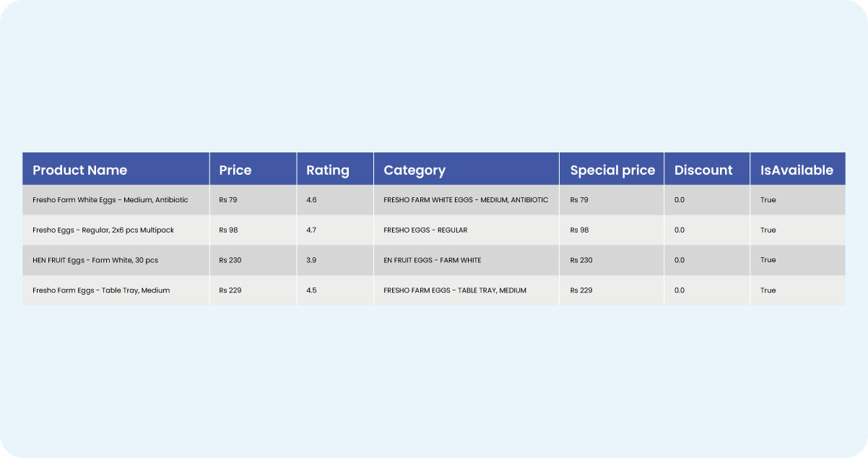This screenshot has height=458, width=868.
Task: Click the FRESHO EGGS - REGULAR category cell
Action: [x=425, y=230]
